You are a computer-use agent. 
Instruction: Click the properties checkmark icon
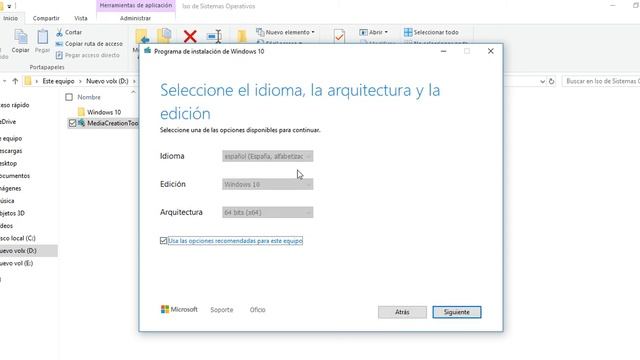(339, 36)
